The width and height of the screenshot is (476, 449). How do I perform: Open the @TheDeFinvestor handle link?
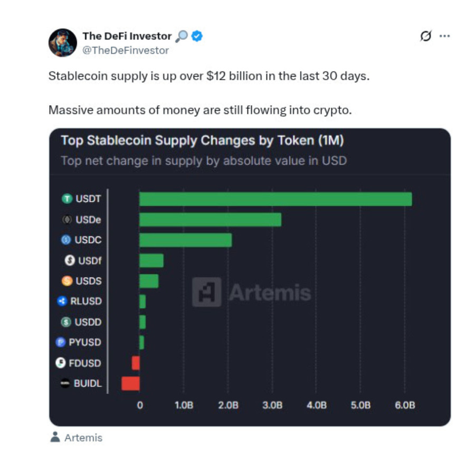[126, 50]
